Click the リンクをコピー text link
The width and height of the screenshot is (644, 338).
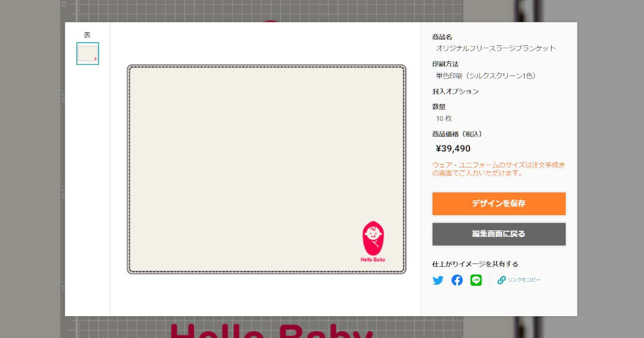click(524, 279)
